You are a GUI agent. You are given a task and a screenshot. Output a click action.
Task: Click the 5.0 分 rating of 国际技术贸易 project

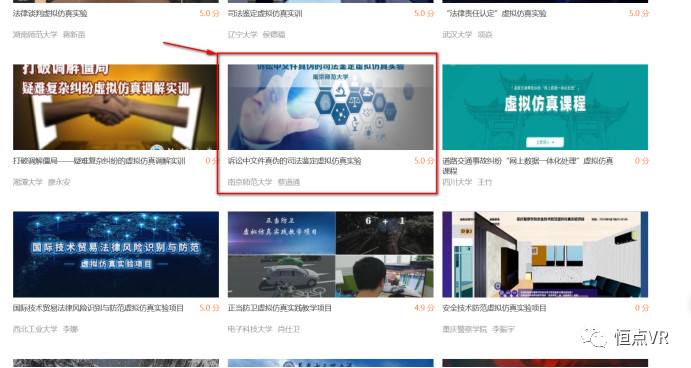(x=209, y=308)
